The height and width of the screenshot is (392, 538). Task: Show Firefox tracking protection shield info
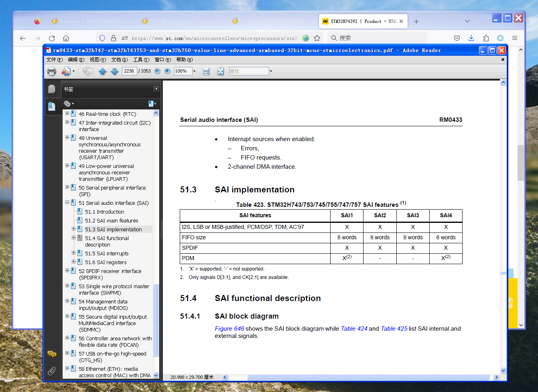pos(102,38)
